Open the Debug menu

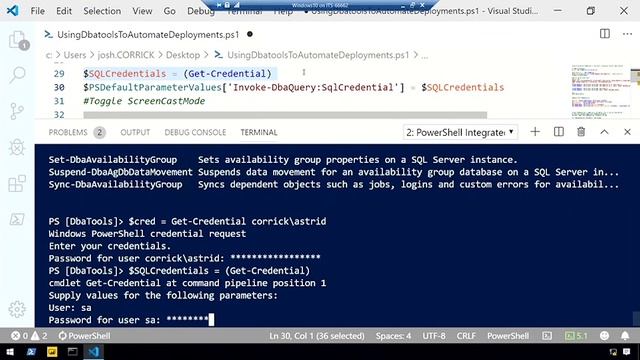(x=201, y=11)
